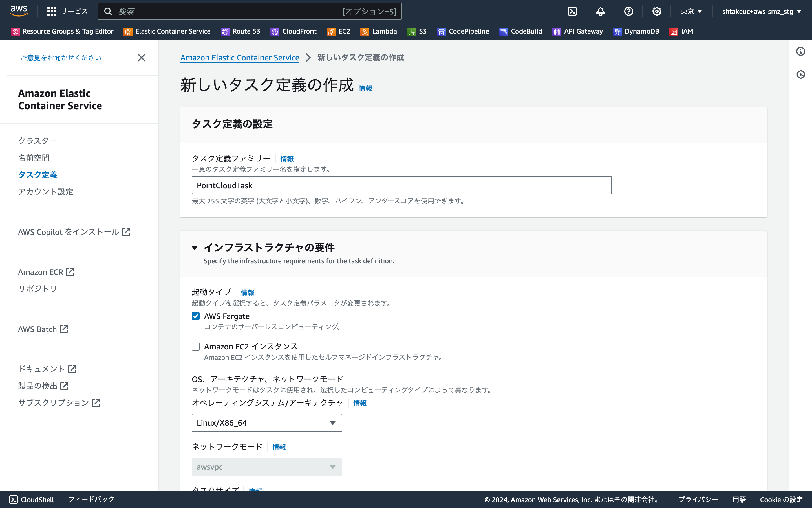Screen dimensions: 812x508
Task: Close the feedback banner in sidebar
Action: tap(142, 58)
